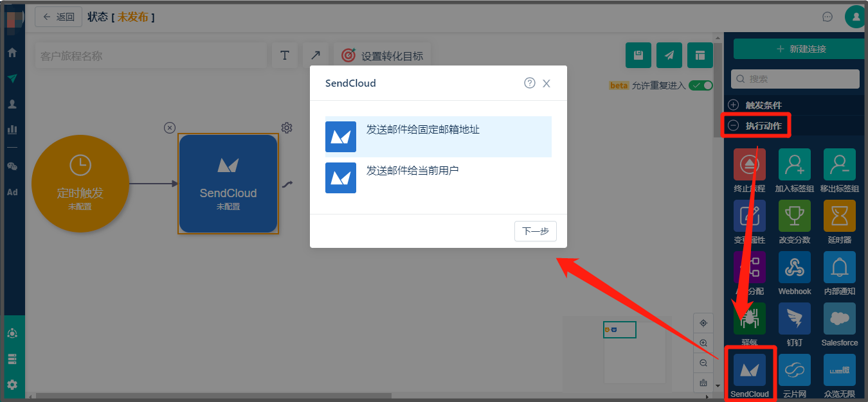Click the 客户旅程名称 name input field

pyautogui.click(x=150, y=56)
